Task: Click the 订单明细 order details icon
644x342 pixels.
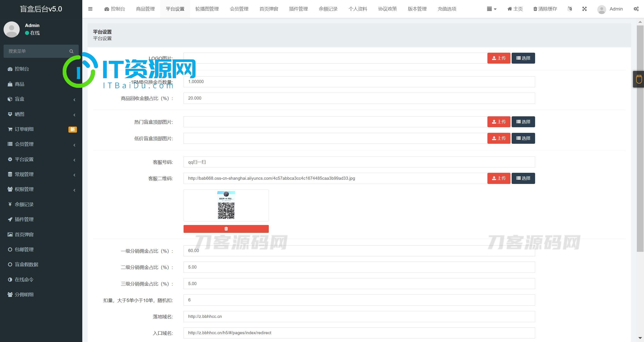Action: coord(10,129)
